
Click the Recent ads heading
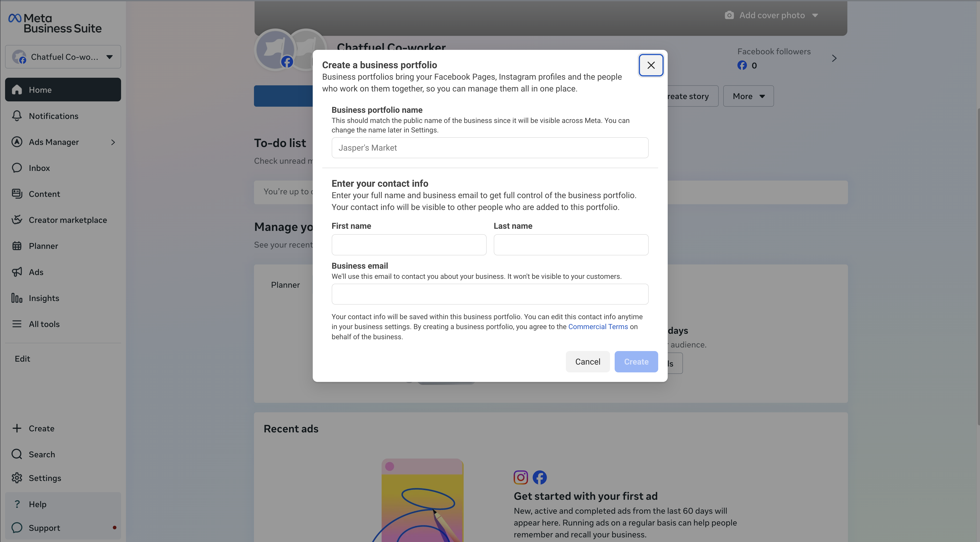click(x=291, y=429)
